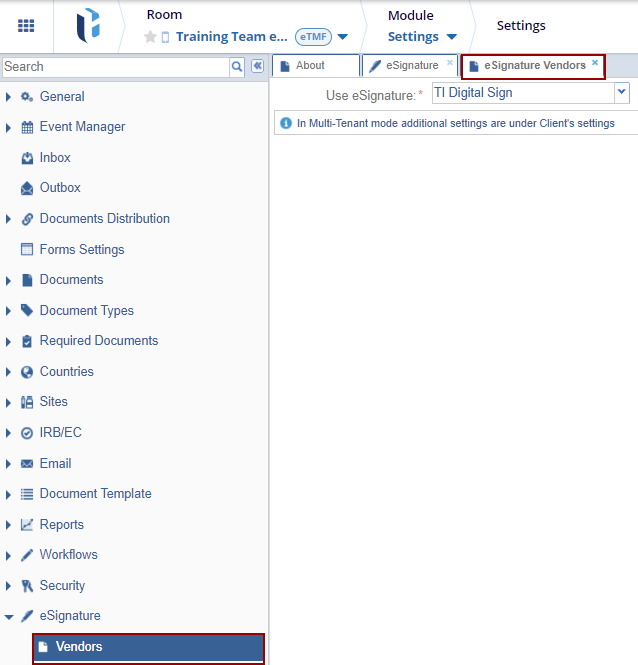Open the Room selector dropdown arrow
This screenshot has height=665, width=638.
pyautogui.click(x=343, y=37)
